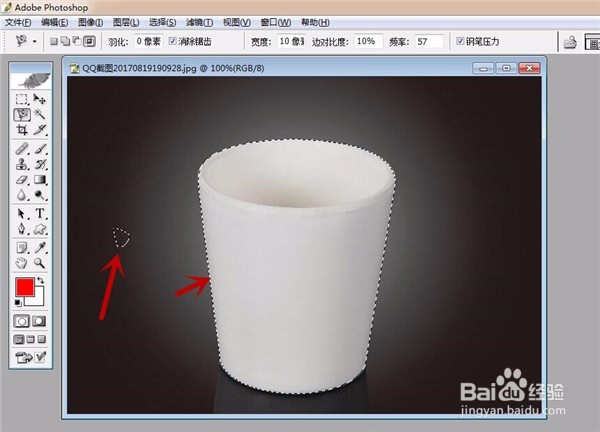Viewport: 600px width, 432px height.
Task: Maximize the QQ截图 document window
Action: pyautogui.click(x=506, y=68)
